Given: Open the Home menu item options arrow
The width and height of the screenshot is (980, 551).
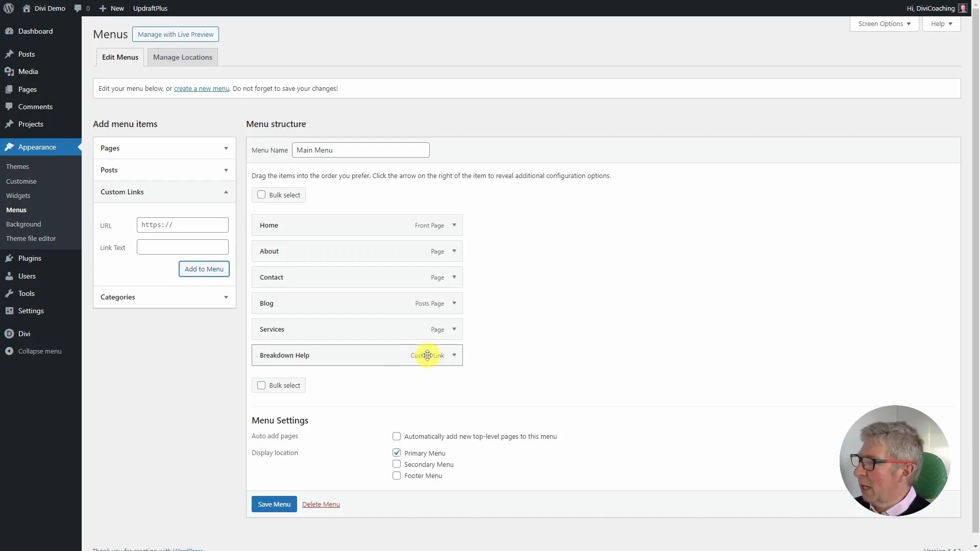Looking at the screenshot, I should (454, 225).
